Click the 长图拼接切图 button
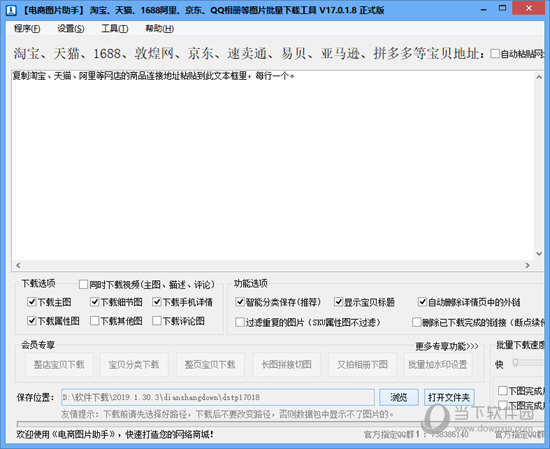 click(286, 365)
